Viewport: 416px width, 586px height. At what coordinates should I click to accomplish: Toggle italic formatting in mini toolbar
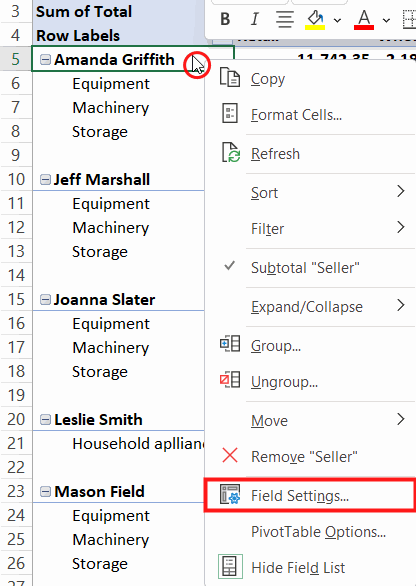click(255, 19)
